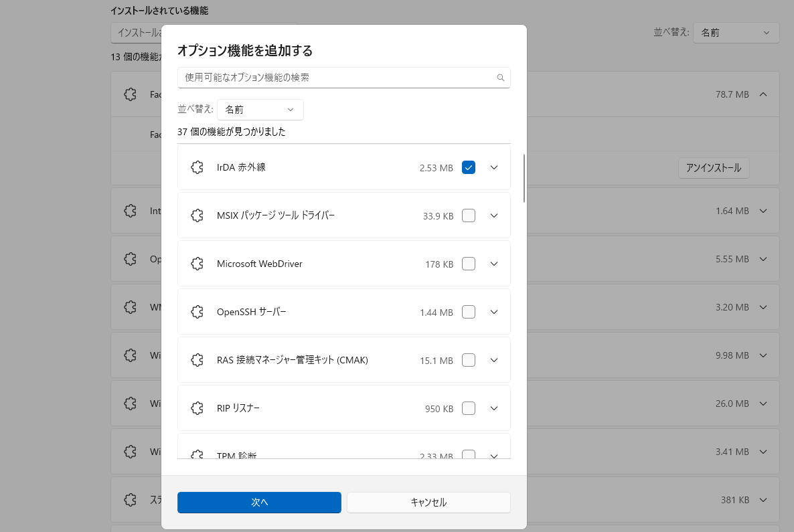Expand the background 3.20 MB feature row
This screenshot has width=794, height=532.
[x=763, y=306]
